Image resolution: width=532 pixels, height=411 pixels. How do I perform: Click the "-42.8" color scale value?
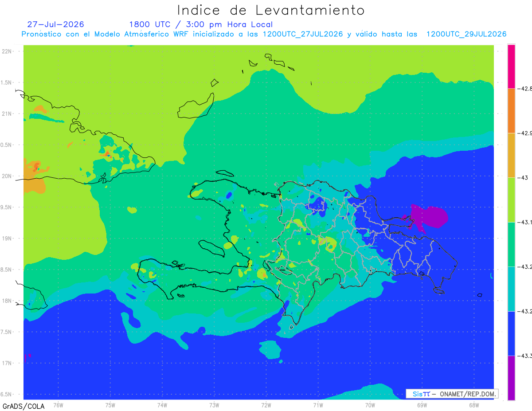pyautogui.click(x=525, y=89)
